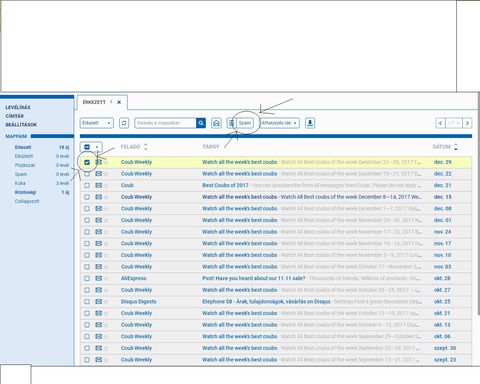Open the Piszkozat drafts folder

tap(25, 165)
